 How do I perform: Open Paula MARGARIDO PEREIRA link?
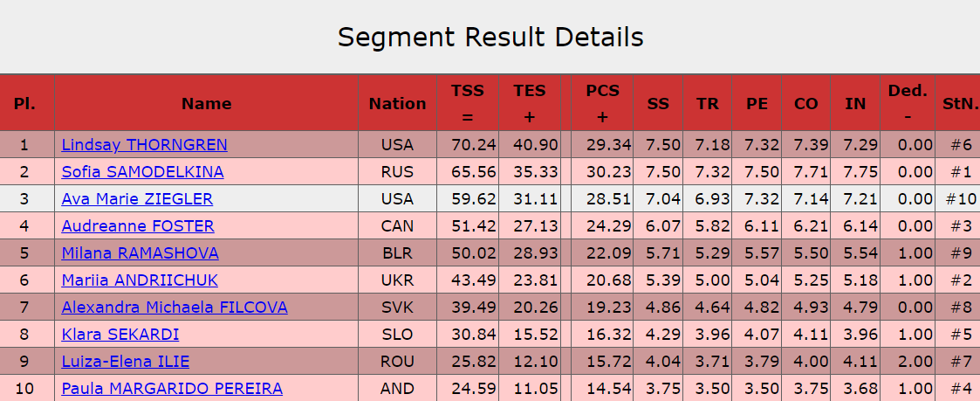[172, 389]
